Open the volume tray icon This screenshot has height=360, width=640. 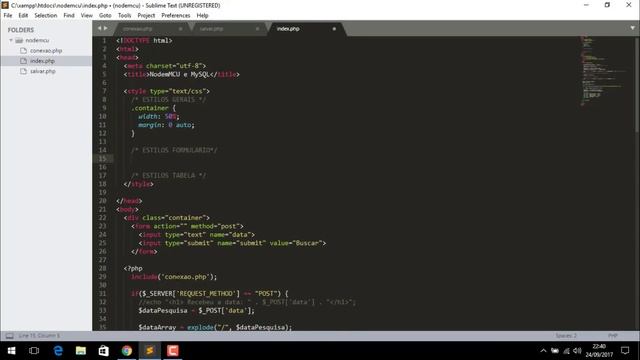pyautogui.click(x=577, y=351)
